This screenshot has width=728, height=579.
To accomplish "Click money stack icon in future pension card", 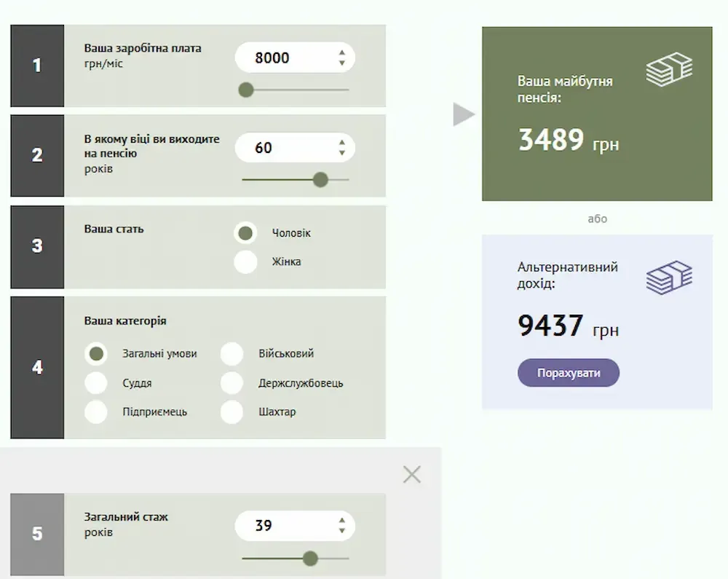I will pyautogui.click(x=668, y=70).
